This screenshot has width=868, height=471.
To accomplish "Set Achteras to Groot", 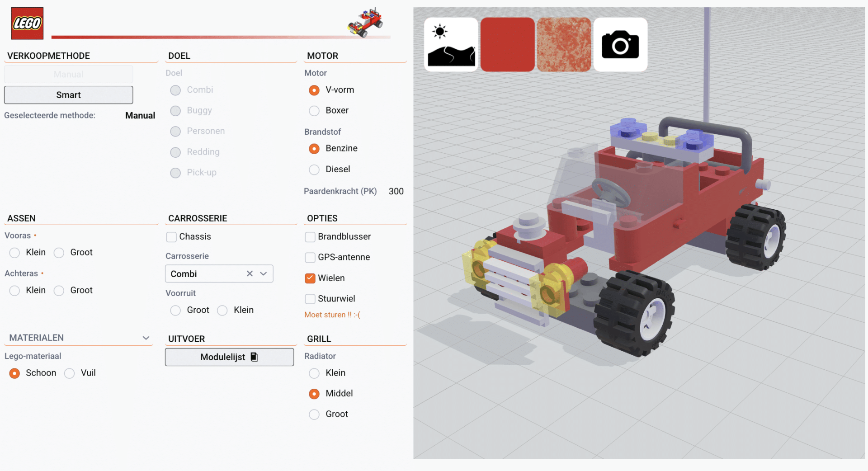I will point(59,291).
